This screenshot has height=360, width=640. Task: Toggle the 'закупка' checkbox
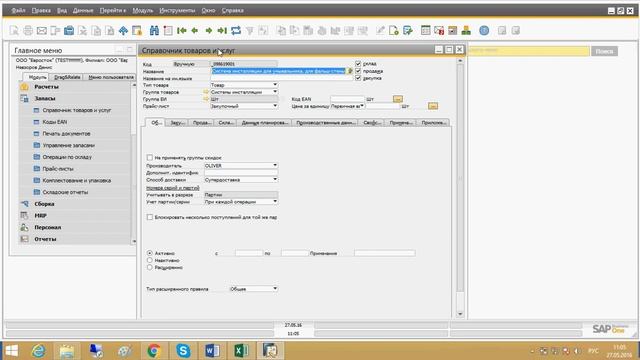(x=358, y=78)
